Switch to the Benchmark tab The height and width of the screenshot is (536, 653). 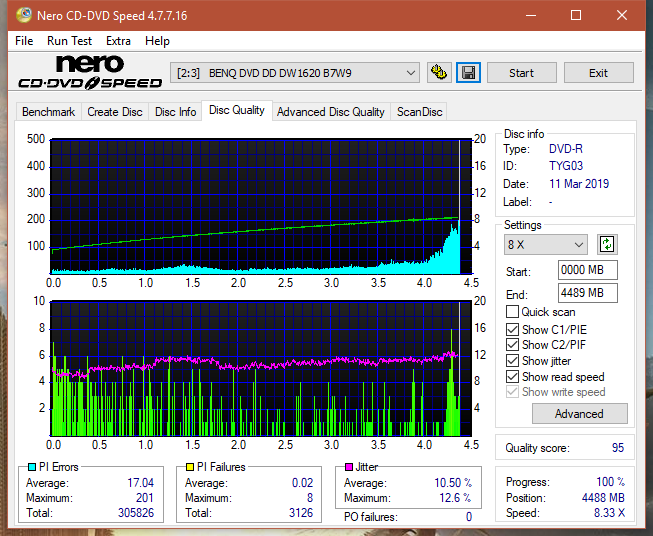[x=49, y=112]
